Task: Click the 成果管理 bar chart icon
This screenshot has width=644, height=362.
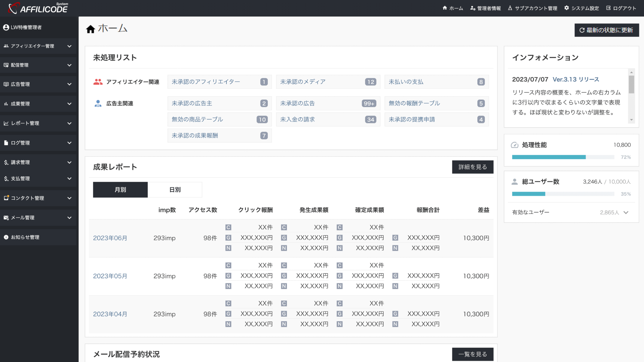Action: [x=6, y=104]
